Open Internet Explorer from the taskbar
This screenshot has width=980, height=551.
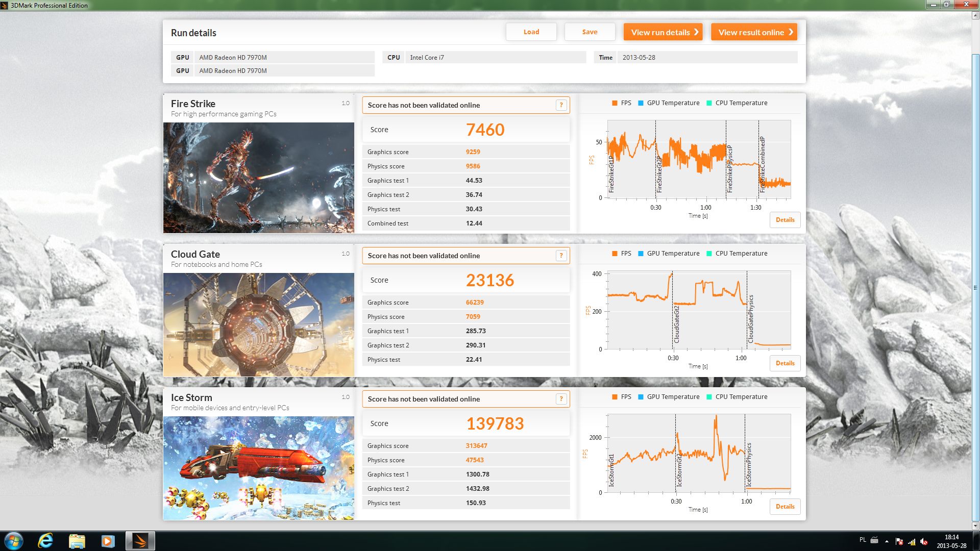click(45, 541)
